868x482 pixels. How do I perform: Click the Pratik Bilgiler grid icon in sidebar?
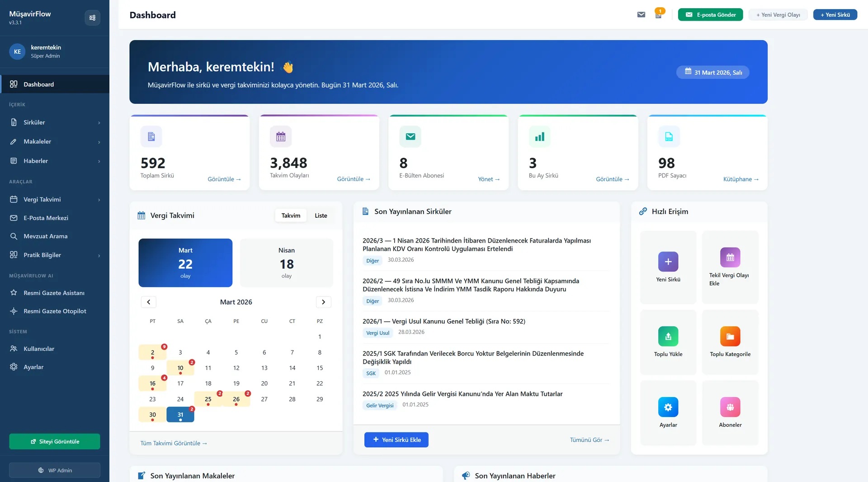(x=14, y=255)
